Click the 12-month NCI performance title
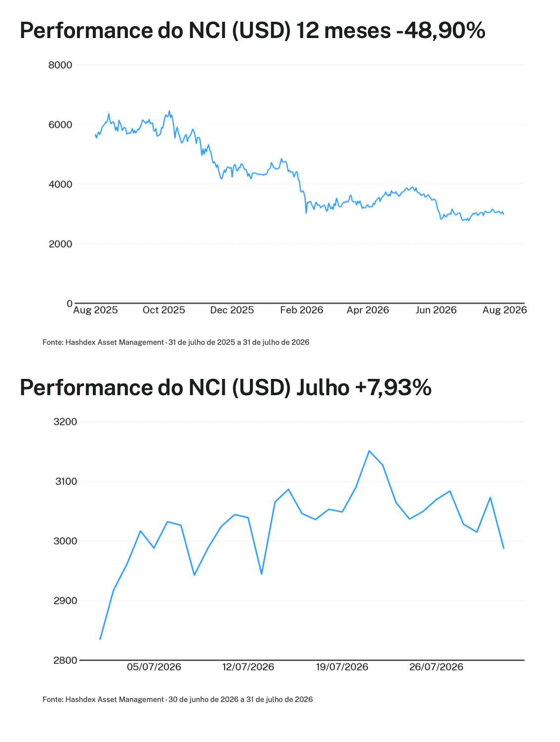This screenshot has width=560, height=742. [x=252, y=31]
